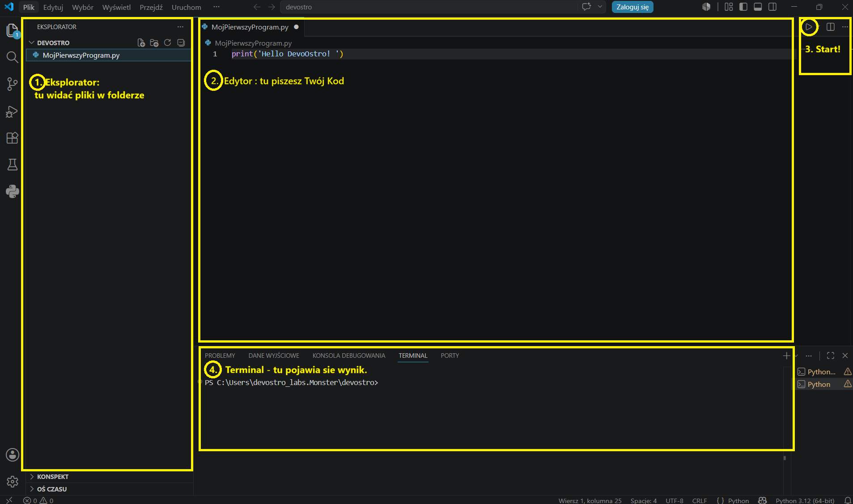Open Copilot chat icon in title bar
Image resolution: width=853 pixels, height=504 pixels.
[586, 7]
